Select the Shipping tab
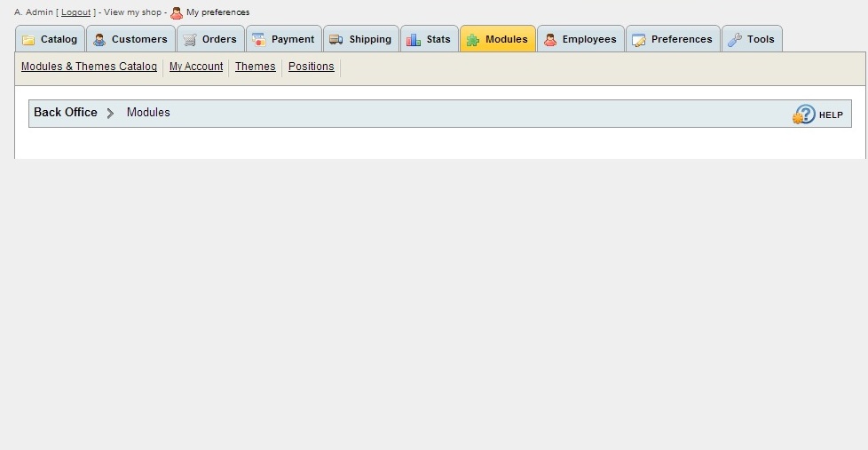 pyautogui.click(x=361, y=39)
